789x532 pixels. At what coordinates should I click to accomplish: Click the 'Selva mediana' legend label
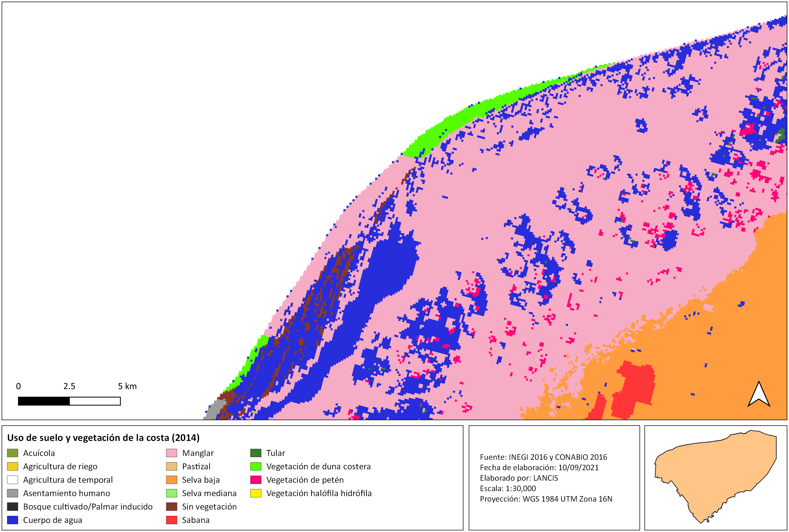pyautogui.click(x=209, y=493)
